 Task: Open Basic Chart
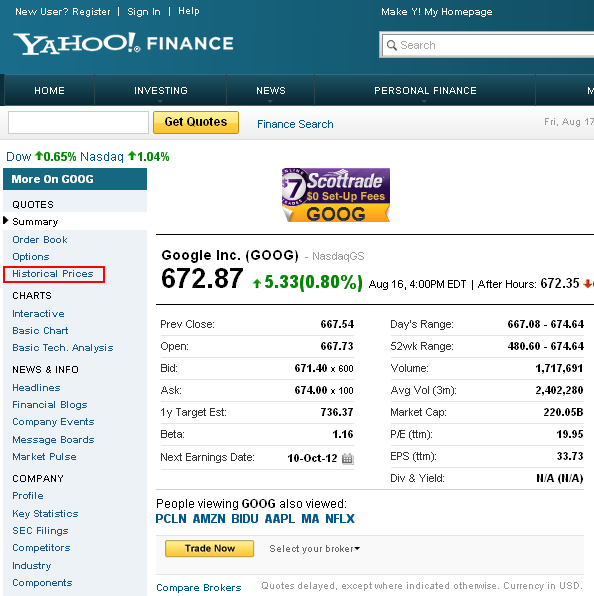(x=40, y=331)
